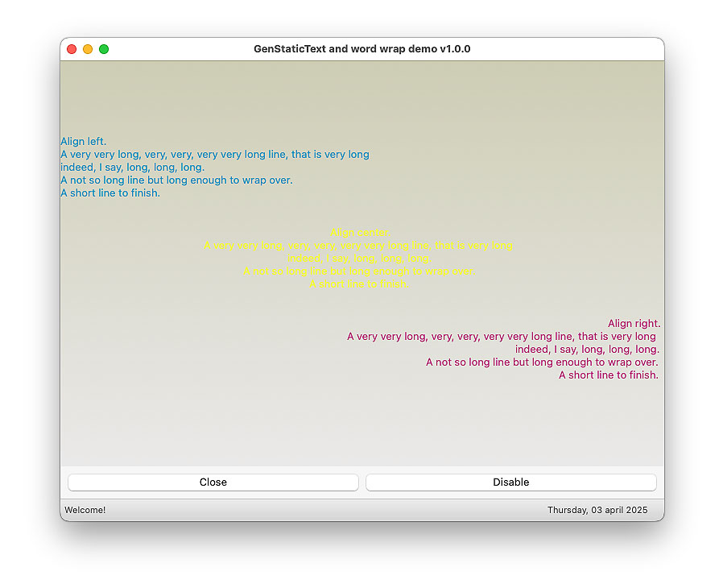Click the blue "A short line to finish." text
Screen dimensions: 723x588
tap(110, 193)
